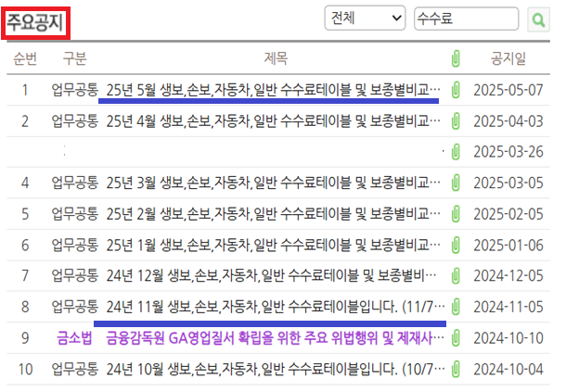Open the 24년 10월 수수료테이블입니다 notice

276,369
